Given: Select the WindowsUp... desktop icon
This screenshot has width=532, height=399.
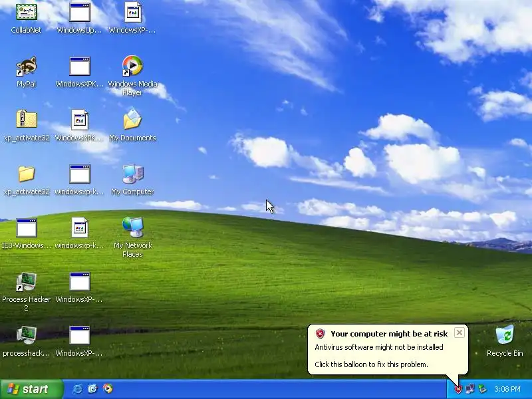Looking at the screenshot, I should coord(79,13).
